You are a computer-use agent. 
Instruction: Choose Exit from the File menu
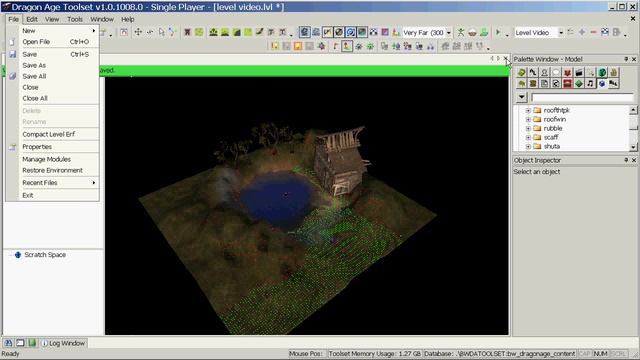point(53,195)
